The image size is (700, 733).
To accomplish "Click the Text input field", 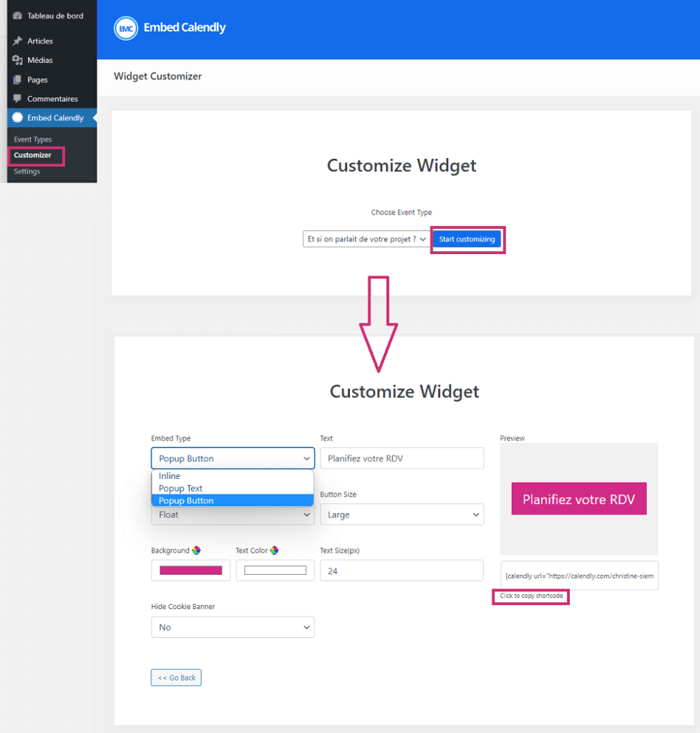I will point(402,458).
